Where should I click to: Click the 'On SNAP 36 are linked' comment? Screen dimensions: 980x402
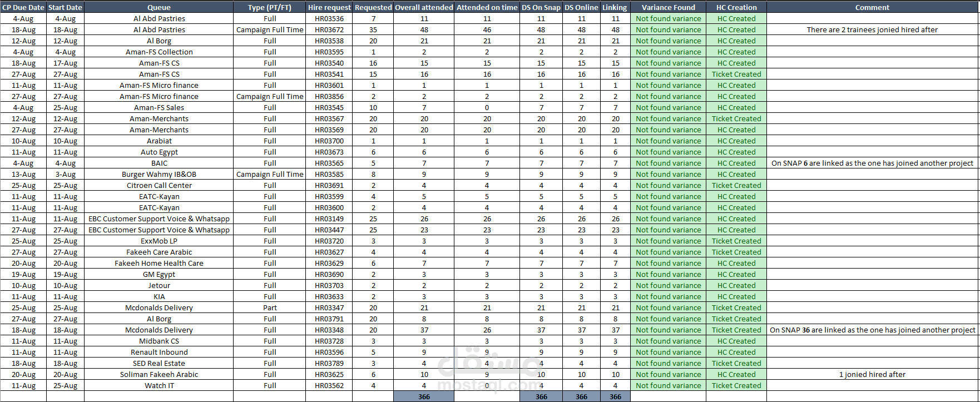(x=872, y=330)
